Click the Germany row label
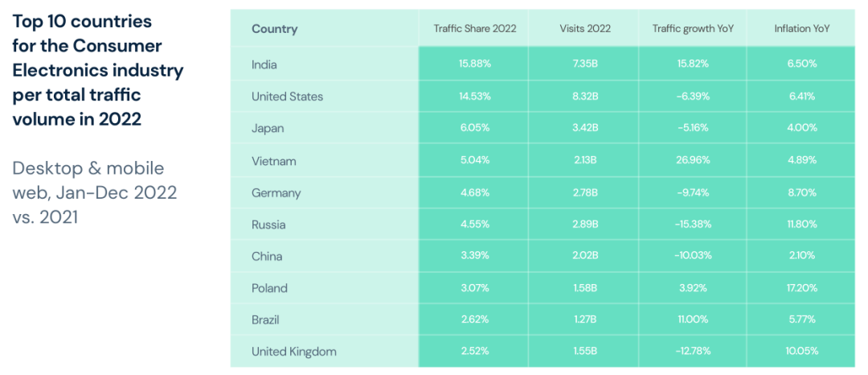Screen dimensions: 868x375 pos(276,193)
